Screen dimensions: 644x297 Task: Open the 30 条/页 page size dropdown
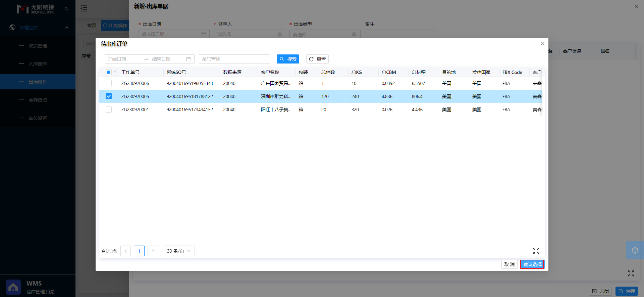coord(179,251)
